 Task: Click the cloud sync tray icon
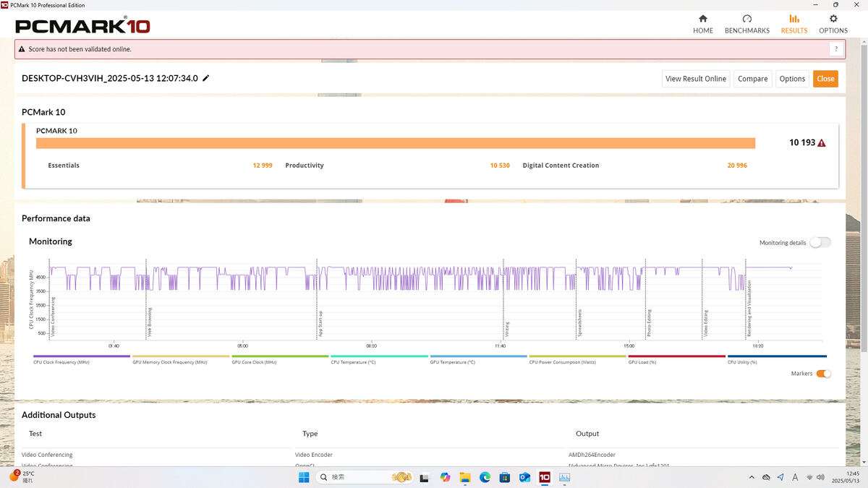click(766, 477)
